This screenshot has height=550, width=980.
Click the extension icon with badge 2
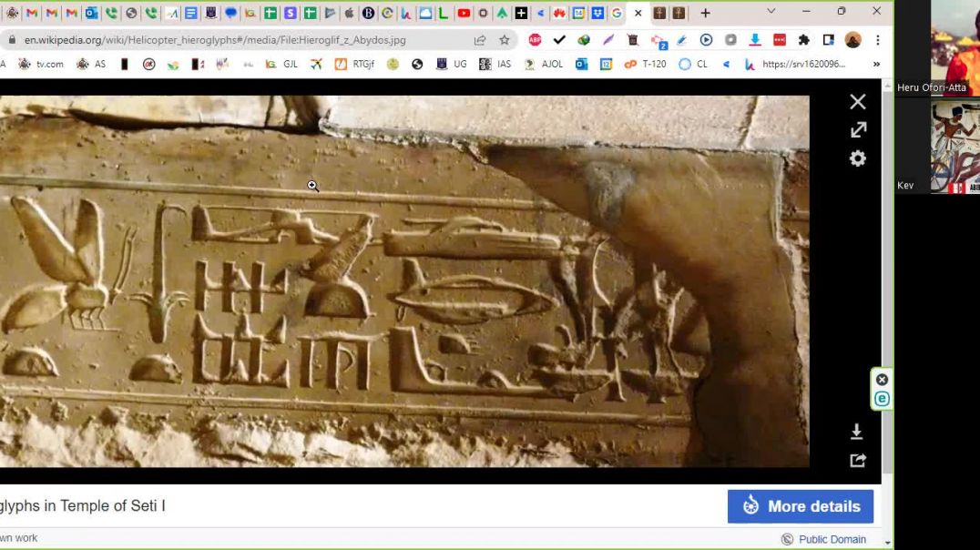[x=658, y=41]
